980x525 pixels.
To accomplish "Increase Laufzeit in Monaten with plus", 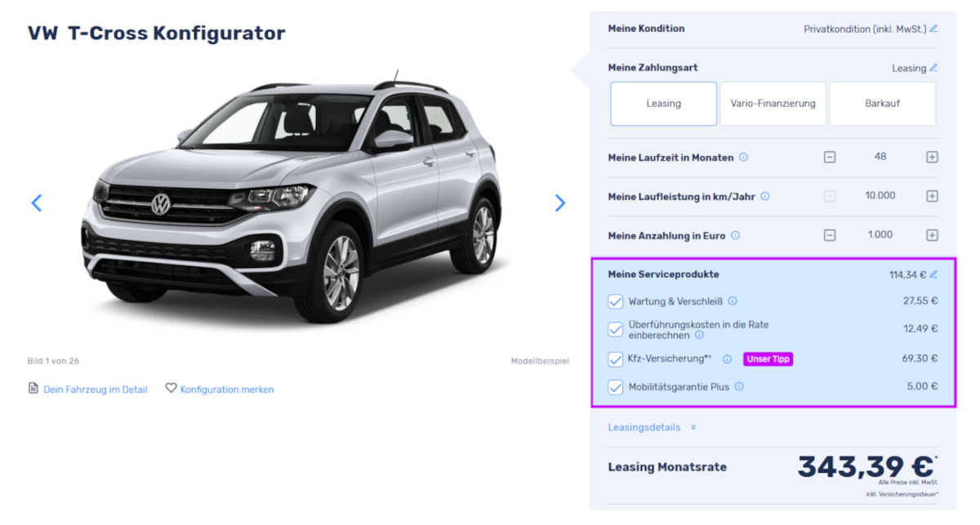I will tap(932, 157).
